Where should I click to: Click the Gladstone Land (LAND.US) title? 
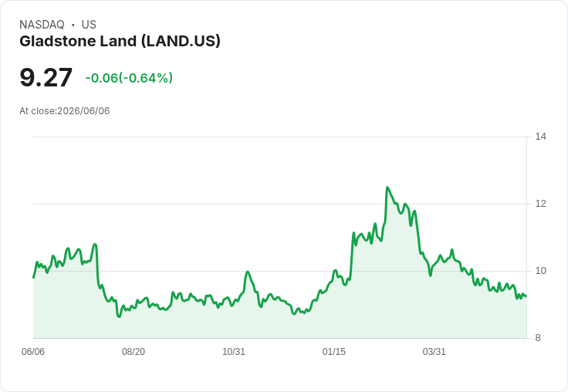click(x=120, y=42)
